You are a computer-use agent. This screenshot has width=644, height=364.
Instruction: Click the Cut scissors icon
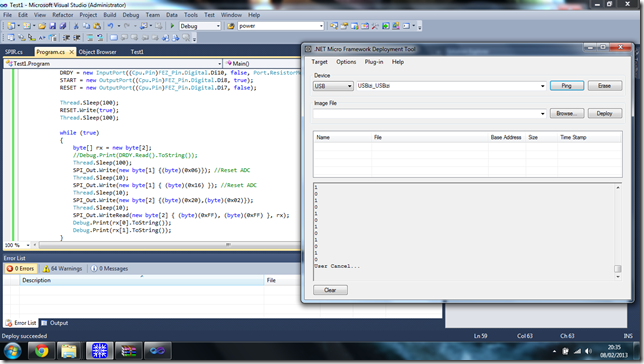tap(76, 26)
